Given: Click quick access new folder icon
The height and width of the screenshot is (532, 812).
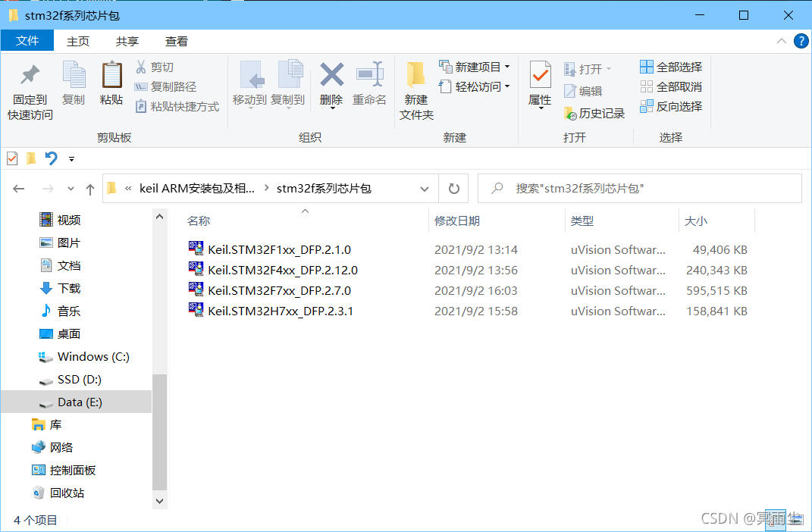Looking at the screenshot, I should click(31, 158).
